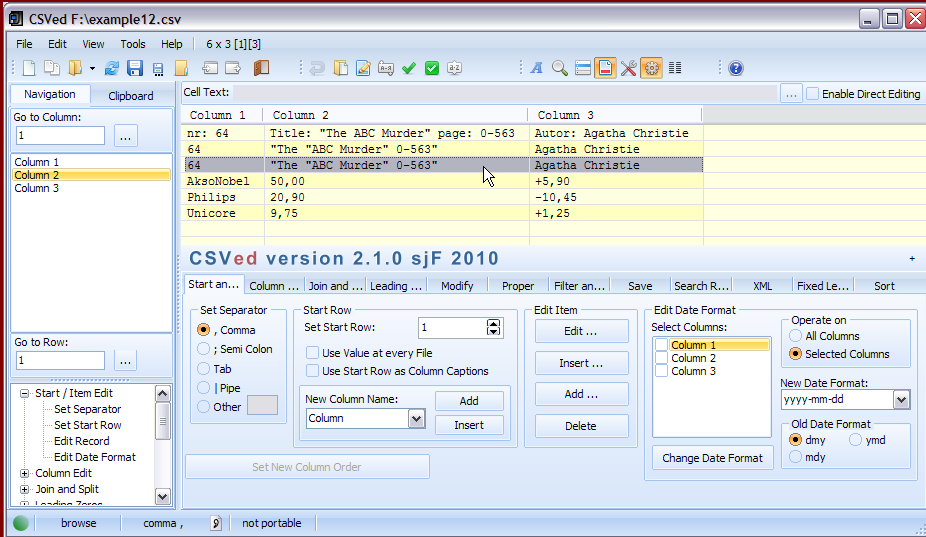Click the magnifying glass search icon

coord(560,68)
